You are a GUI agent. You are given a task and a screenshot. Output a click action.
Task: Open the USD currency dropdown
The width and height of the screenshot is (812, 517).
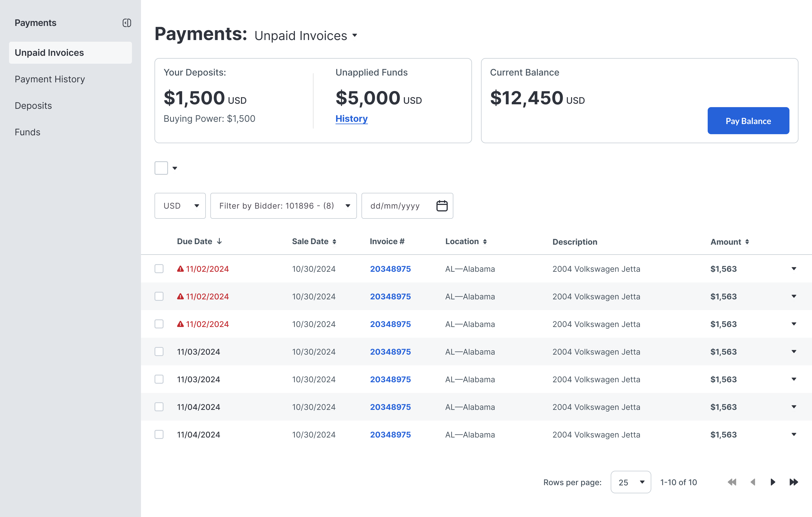coord(180,206)
